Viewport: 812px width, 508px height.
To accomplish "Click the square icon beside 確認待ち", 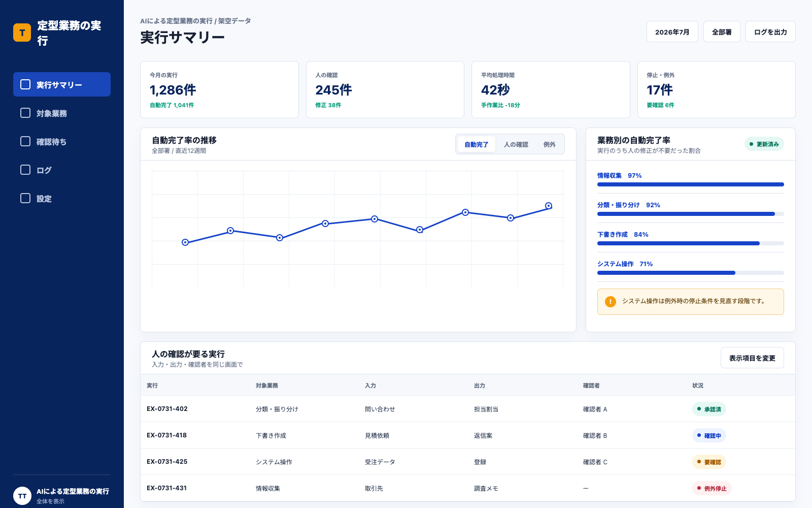I will pos(25,141).
